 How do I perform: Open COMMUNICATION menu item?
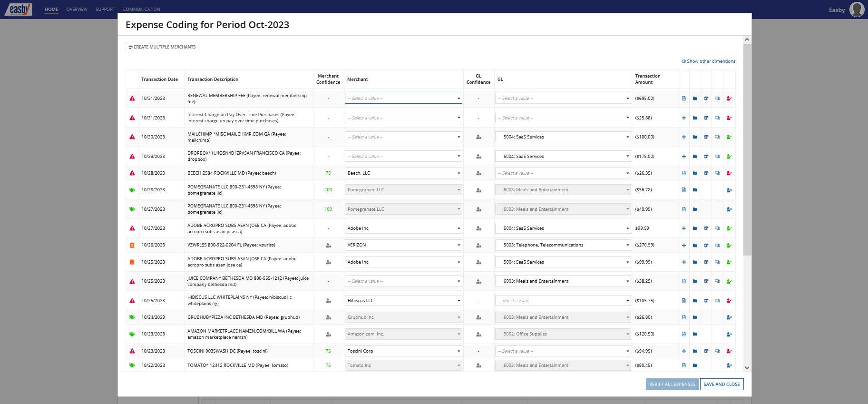point(141,10)
